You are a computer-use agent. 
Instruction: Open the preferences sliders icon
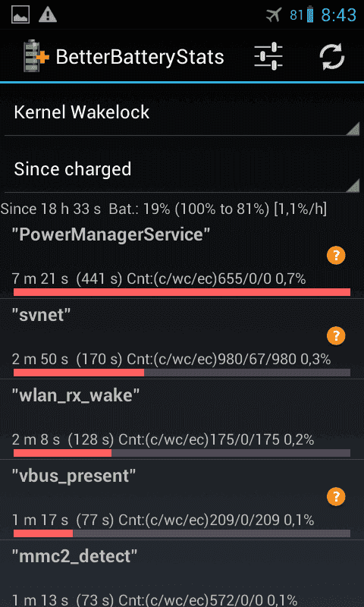tap(268, 56)
